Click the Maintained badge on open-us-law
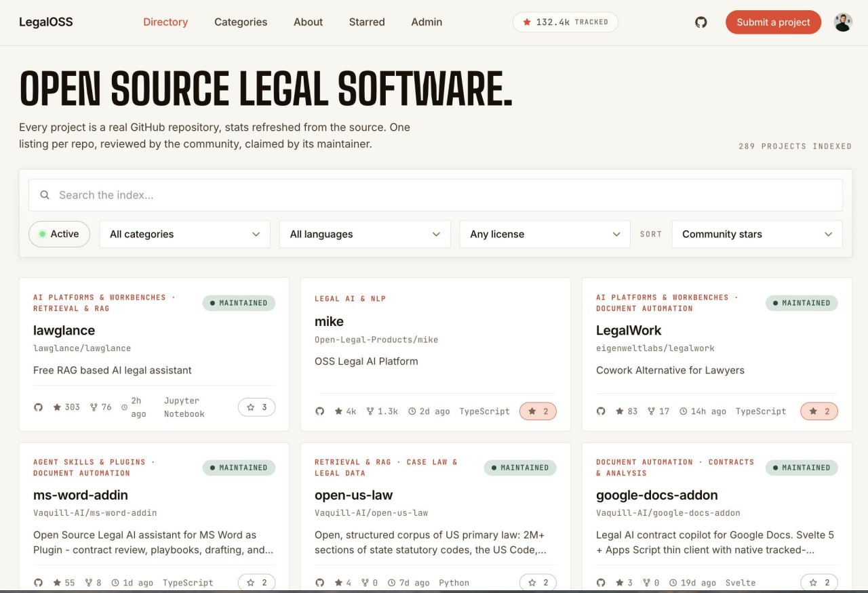Image resolution: width=868 pixels, height=593 pixels. [x=520, y=468]
